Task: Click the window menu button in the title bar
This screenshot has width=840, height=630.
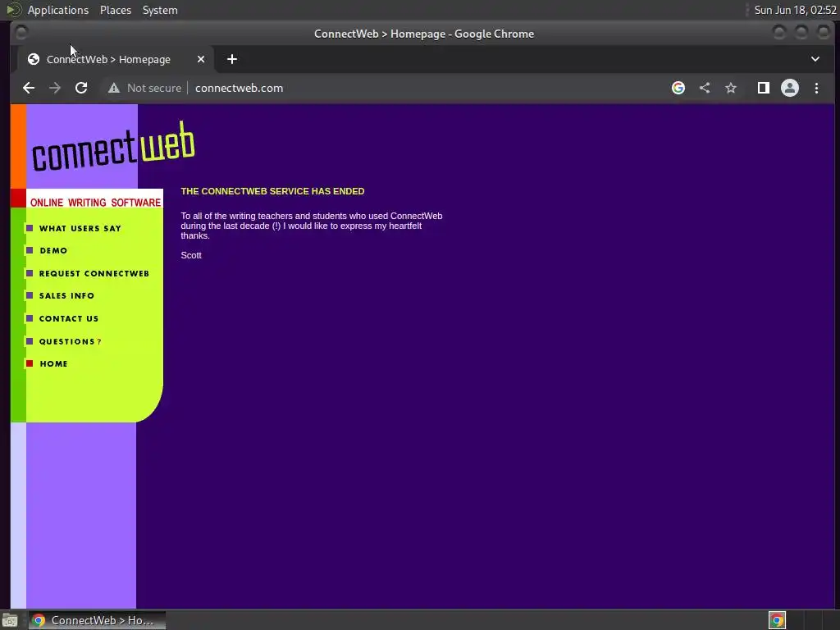Action: pyautogui.click(x=21, y=33)
